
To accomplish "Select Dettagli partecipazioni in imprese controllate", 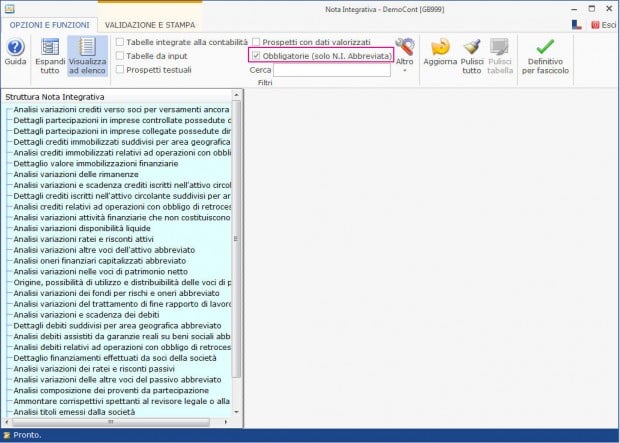I will coord(122,120).
